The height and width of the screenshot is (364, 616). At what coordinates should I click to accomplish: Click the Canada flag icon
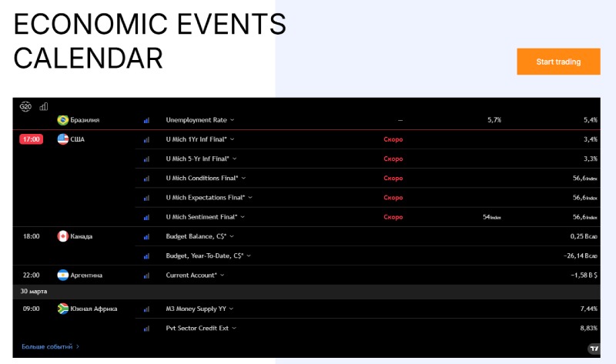[63, 236]
